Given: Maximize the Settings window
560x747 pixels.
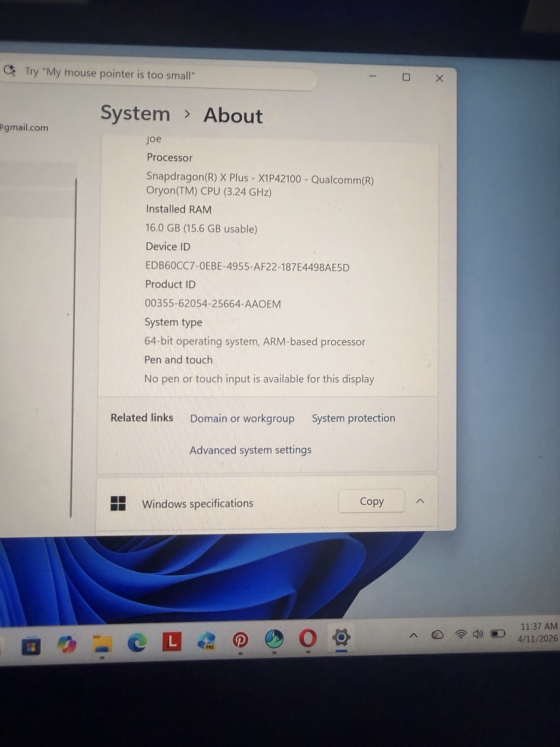Looking at the screenshot, I should [x=406, y=77].
